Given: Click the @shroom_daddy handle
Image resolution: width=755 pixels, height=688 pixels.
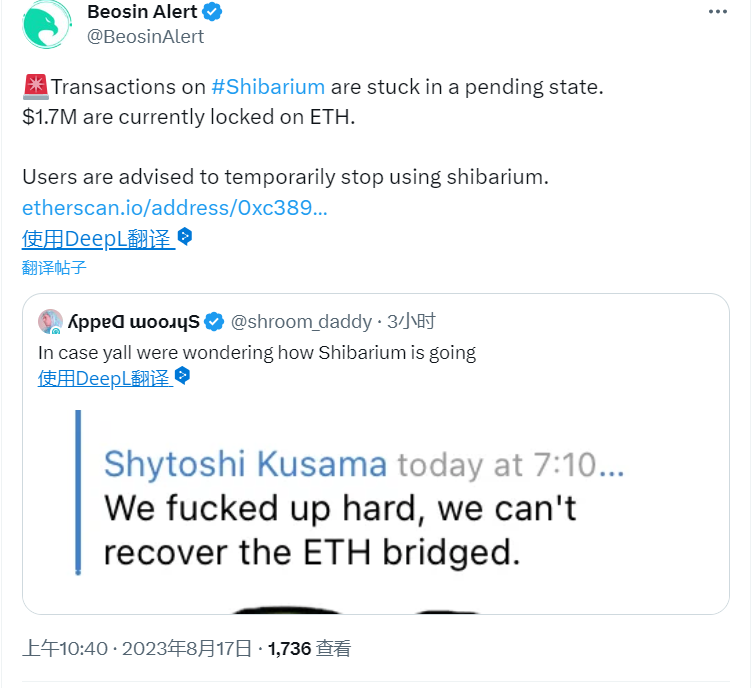Looking at the screenshot, I should 300,321.
